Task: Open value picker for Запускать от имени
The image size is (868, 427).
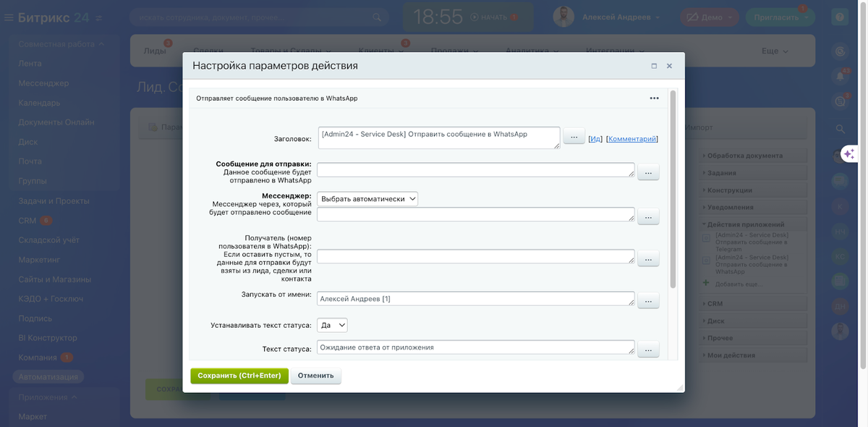Action: coord(648,300)
